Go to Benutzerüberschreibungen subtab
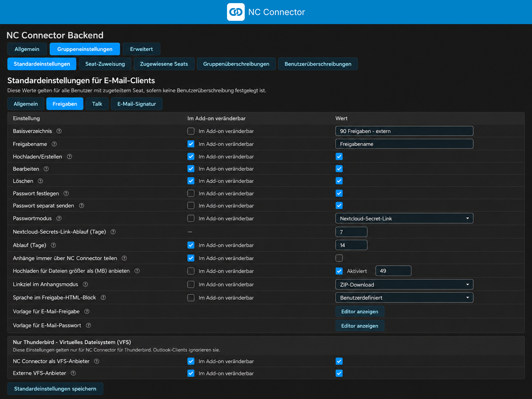This screenshot has width=532, height=399. click(x=318, y=64)
